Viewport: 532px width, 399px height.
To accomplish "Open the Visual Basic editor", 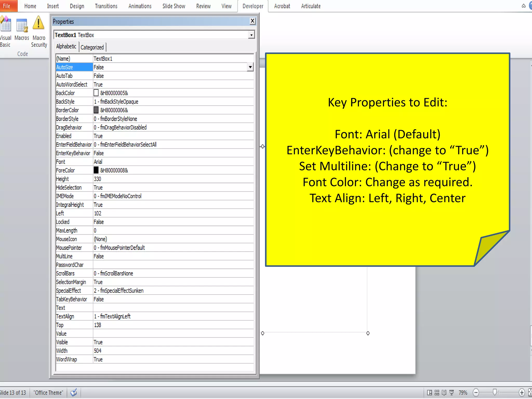I will point(5,32).
